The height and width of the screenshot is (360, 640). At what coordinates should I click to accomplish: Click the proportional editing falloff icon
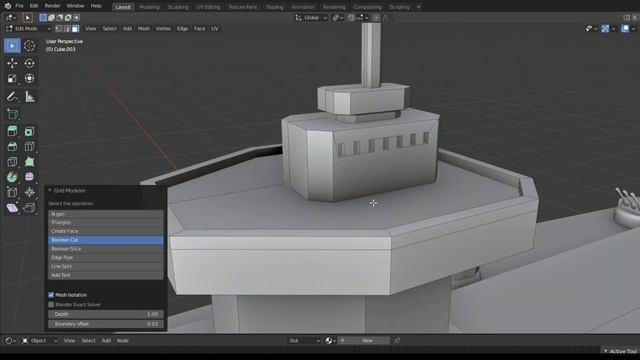(x=386, y=18)
